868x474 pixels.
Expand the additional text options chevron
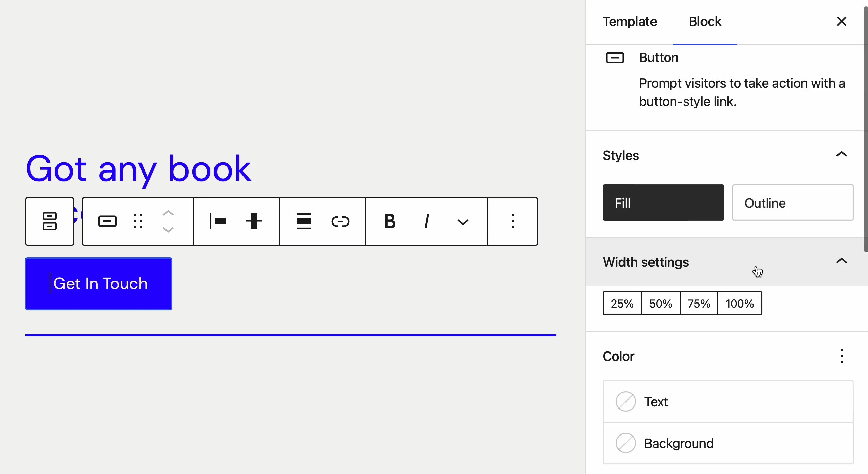(x=463, y=222)
